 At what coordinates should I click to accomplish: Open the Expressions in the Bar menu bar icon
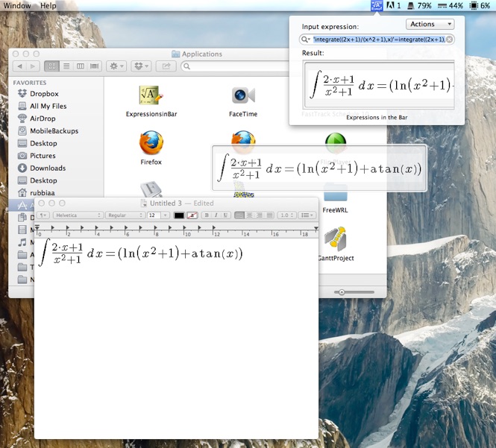(377, 5)
